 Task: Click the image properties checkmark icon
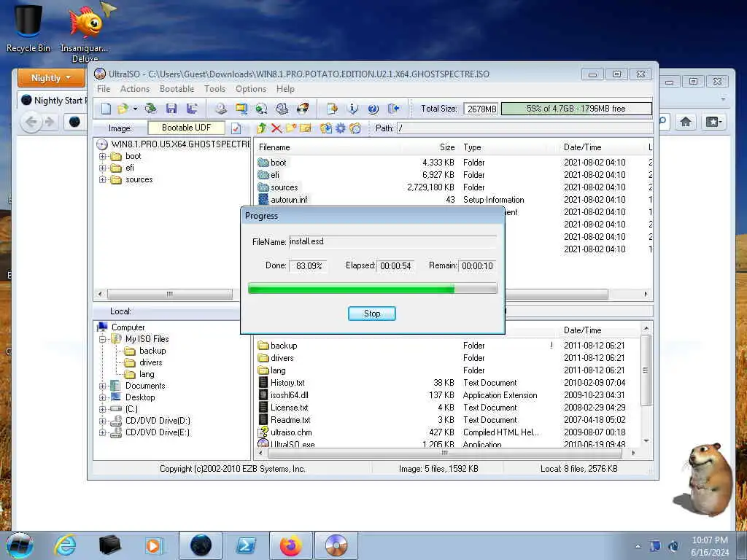[x=236, y=128]
